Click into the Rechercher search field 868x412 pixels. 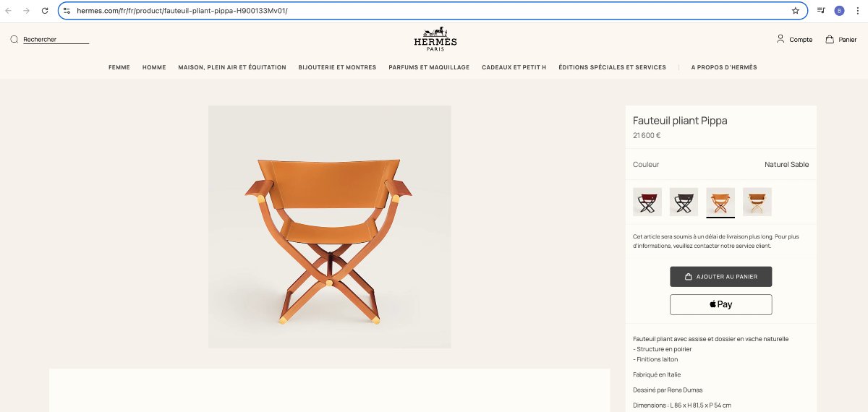(x=55, y=40)
